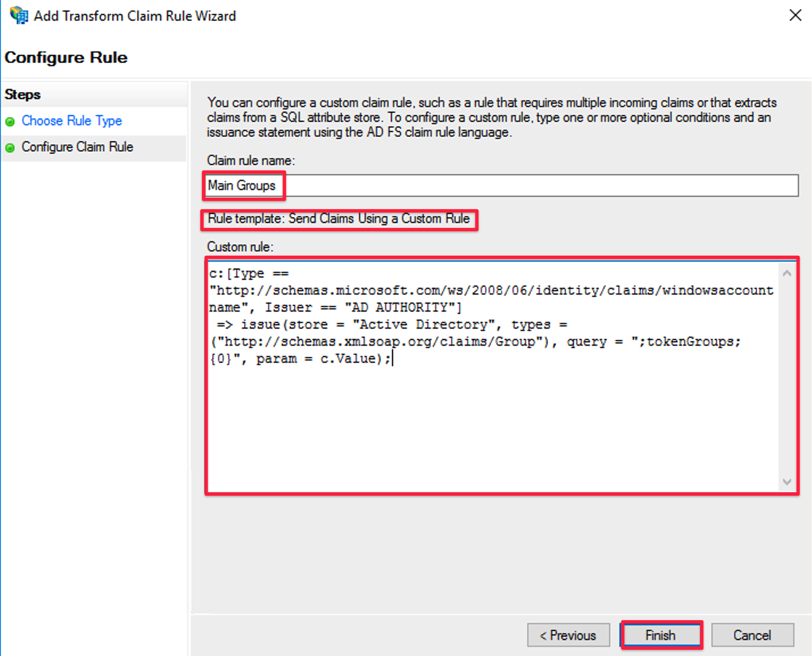The image size is (812, 656).
Task: Place cursor on "Active Directory" in the custom rule
Action: 423,325
